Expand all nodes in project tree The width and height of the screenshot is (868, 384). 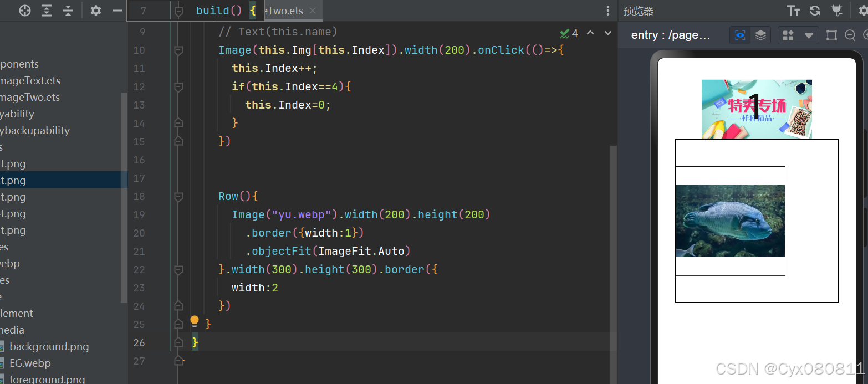[47, 11]
